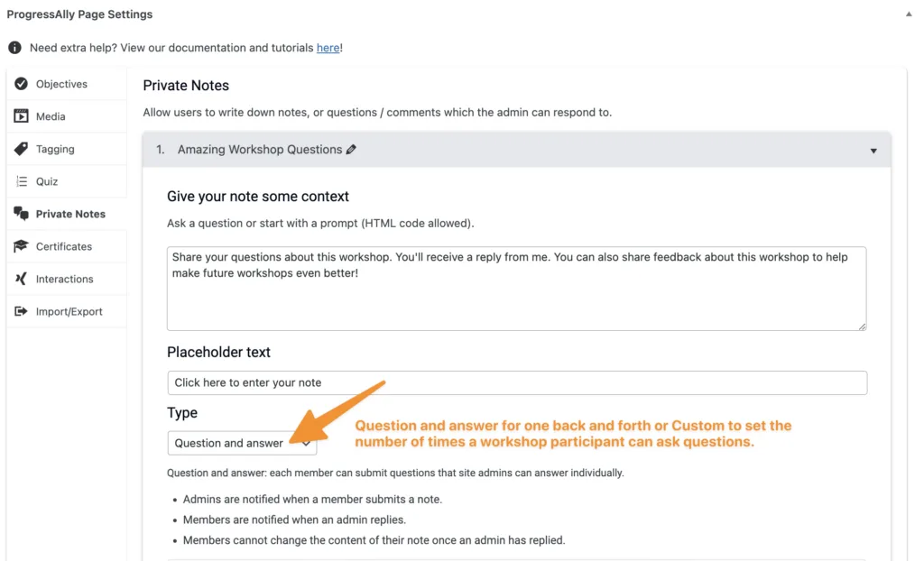Viewport: 924px width, 561px height.
Task: Click the Private Notes speech bubbles icon
Action: click(21, 214)
